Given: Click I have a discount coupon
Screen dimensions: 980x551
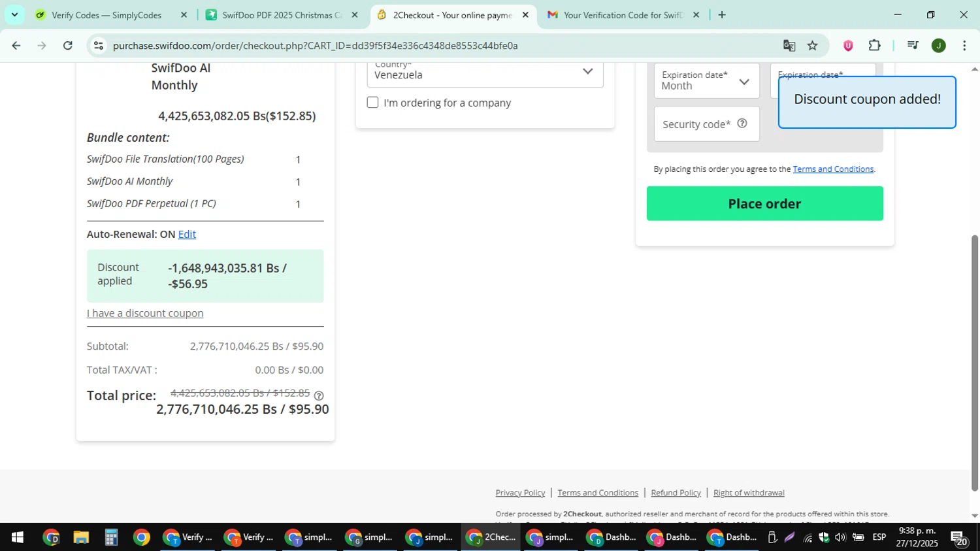Looking at the screenshot, I should point(145,314).
